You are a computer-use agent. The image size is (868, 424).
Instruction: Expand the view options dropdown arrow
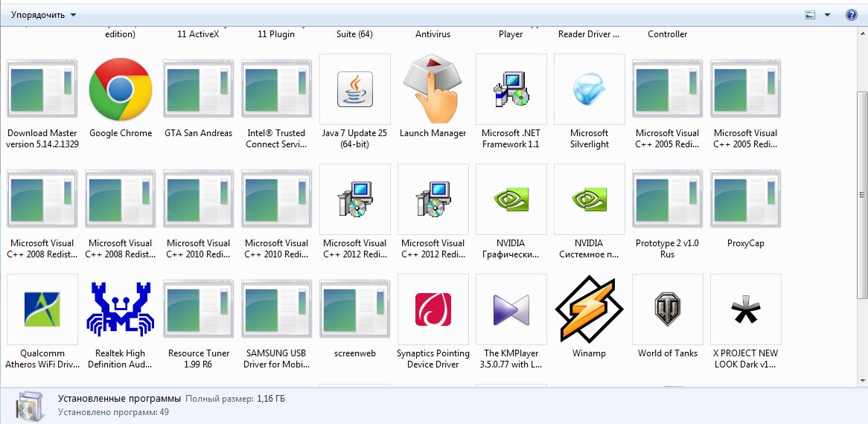(x=827, y=15)
